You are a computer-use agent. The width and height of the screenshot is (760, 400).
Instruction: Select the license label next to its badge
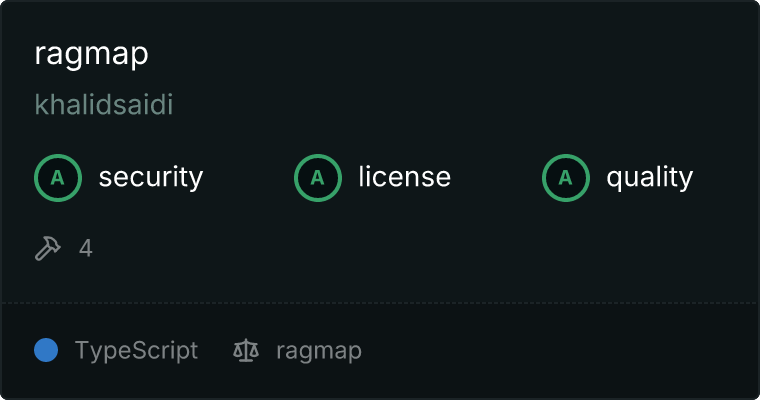(x=405, y=176)
